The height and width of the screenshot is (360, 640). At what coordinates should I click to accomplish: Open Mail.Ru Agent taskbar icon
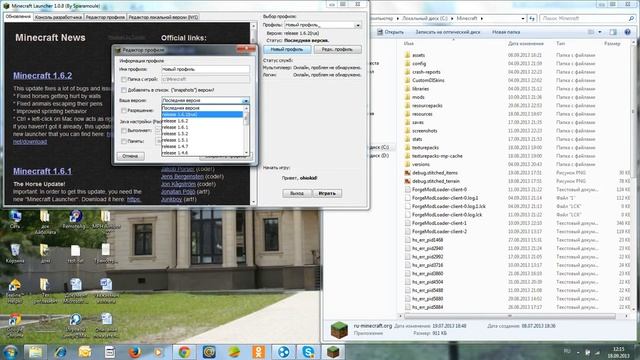tap(209, 351)
